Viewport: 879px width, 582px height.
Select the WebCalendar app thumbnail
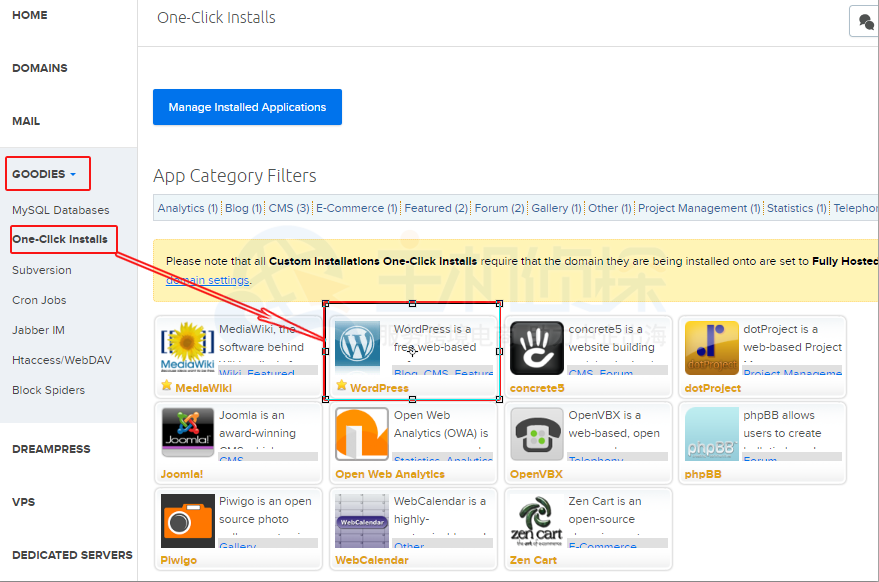click(x=361, y=520)
